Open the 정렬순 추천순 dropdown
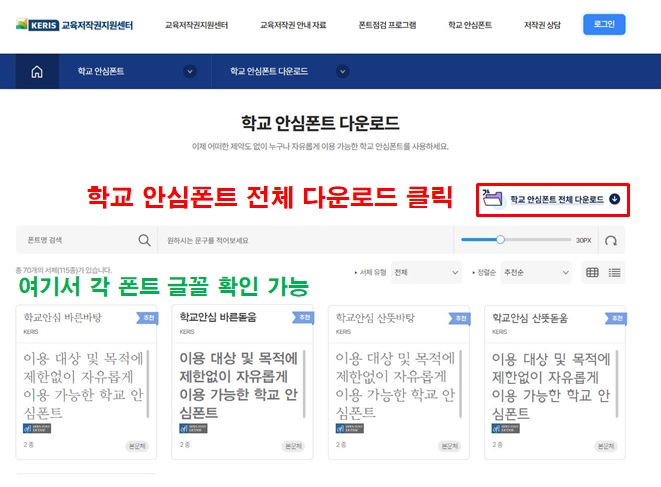The image size is (661, 487). 536,272
